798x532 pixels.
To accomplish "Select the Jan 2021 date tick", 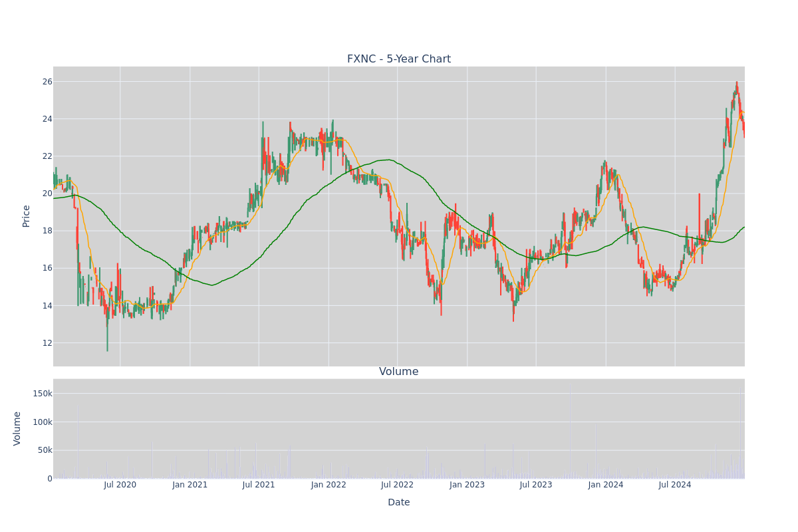I will (x=190, y=485).
